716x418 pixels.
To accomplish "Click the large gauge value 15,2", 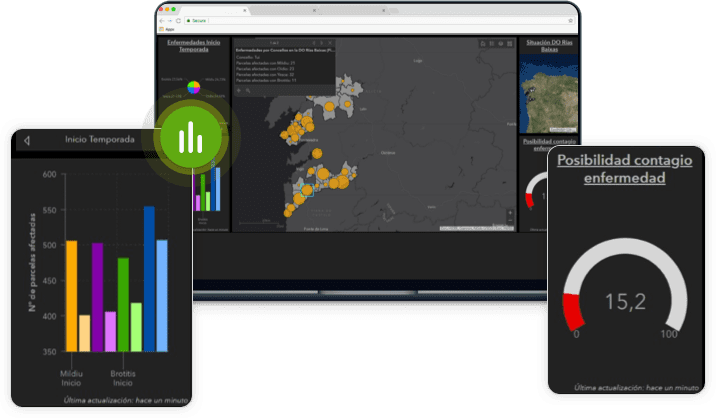I will [x=625, y=302].
